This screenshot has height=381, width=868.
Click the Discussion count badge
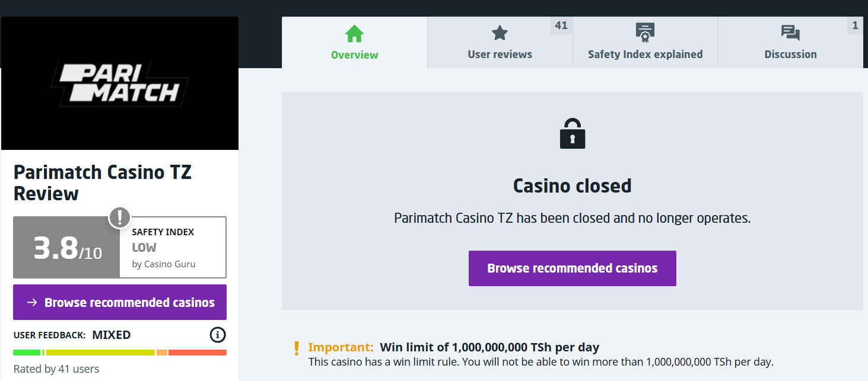tap(855, 25)
